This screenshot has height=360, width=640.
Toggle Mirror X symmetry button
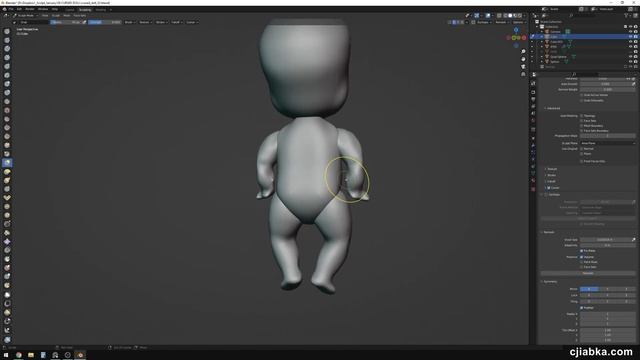[589, 289]
